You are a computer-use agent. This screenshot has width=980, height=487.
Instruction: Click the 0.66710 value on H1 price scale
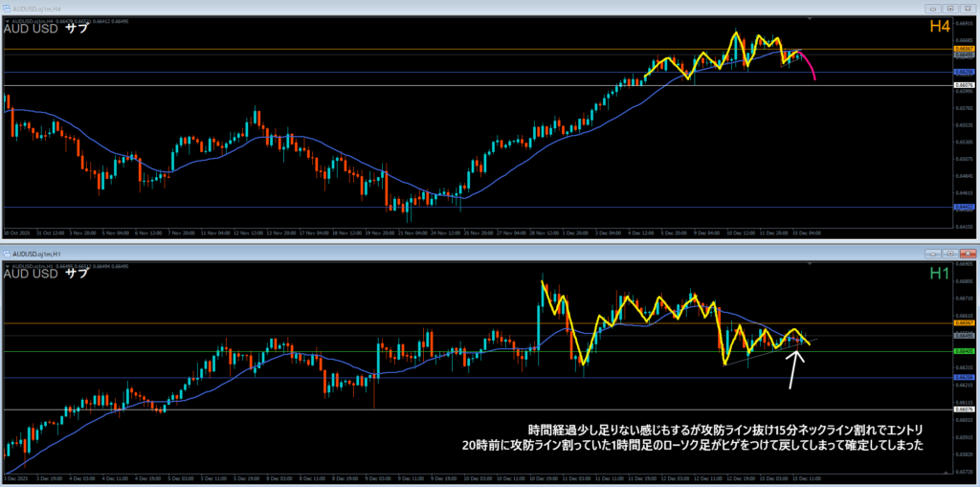tap(964, 299)
